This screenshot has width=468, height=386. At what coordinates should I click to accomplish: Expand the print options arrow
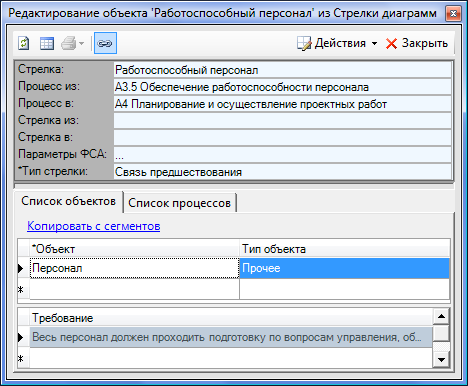[81, 43]
